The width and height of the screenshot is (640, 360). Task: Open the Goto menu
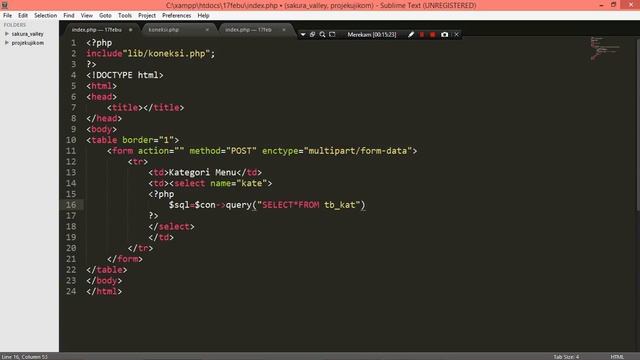coord(105,16)
